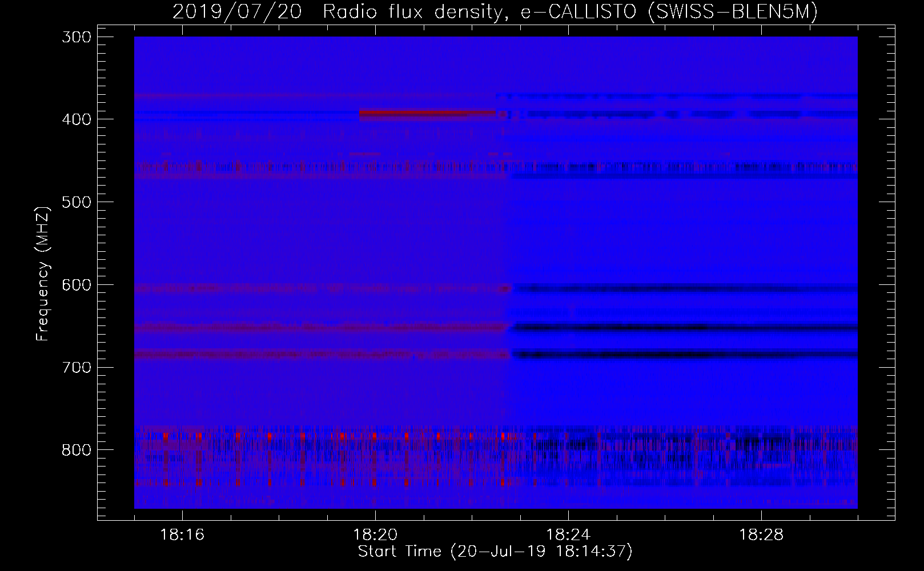Click the 18:24 time tick label
Viewport: 924px width, 571px height.
point(568,535)
